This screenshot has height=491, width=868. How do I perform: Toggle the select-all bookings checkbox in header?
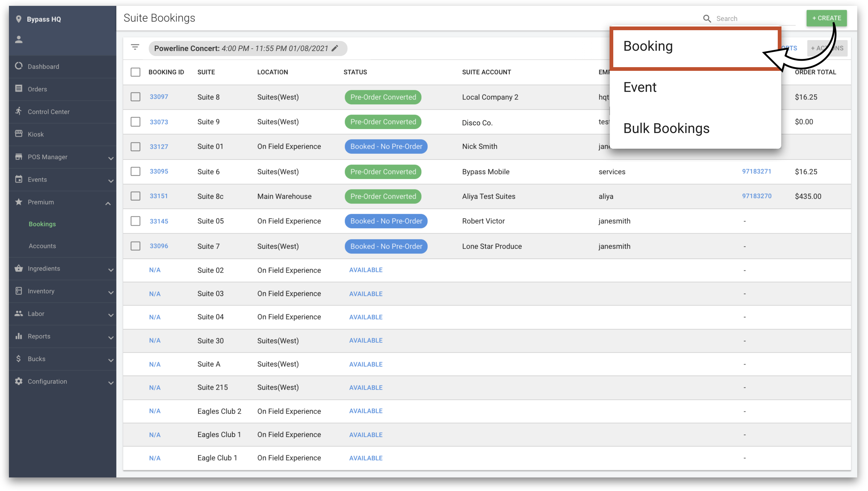tap(135, 72)
